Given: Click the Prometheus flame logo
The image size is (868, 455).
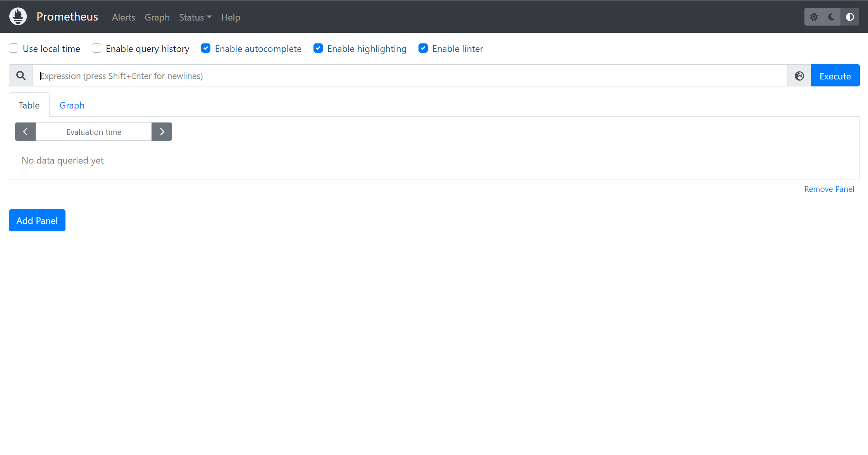Looking at the screenshot, I should click(18, 17).
